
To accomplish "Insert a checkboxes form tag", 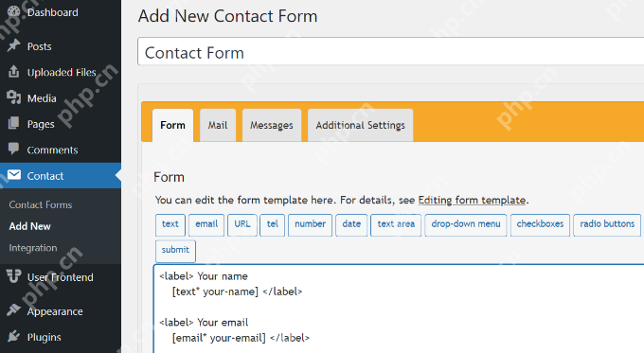I will click(x=540, y=225).
